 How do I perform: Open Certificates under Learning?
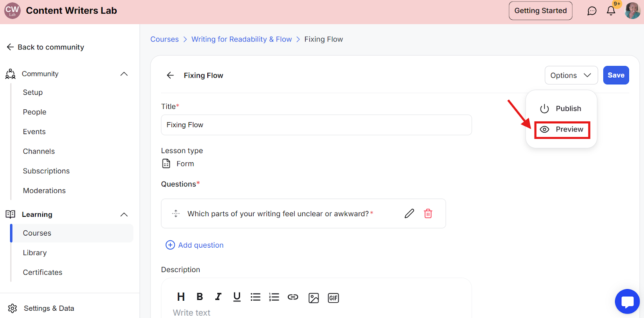click(43, 273)
